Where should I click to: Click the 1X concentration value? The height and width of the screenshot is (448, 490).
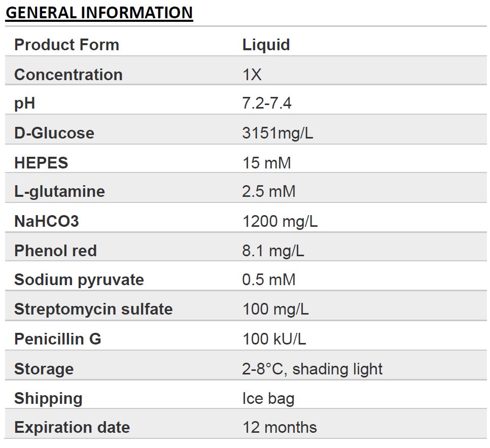(252, 75)
